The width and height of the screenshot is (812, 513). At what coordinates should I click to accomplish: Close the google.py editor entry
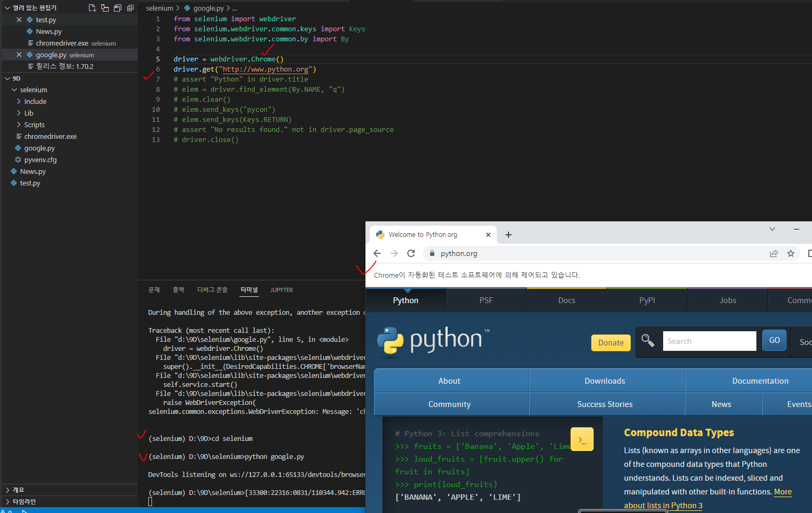(x=19, y=55)
